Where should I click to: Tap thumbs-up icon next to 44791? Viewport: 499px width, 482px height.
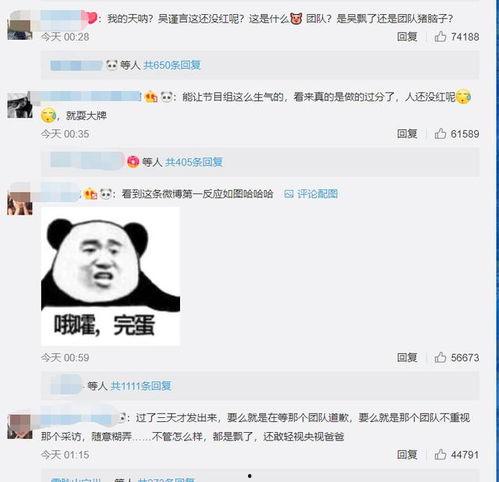(440, 454)
